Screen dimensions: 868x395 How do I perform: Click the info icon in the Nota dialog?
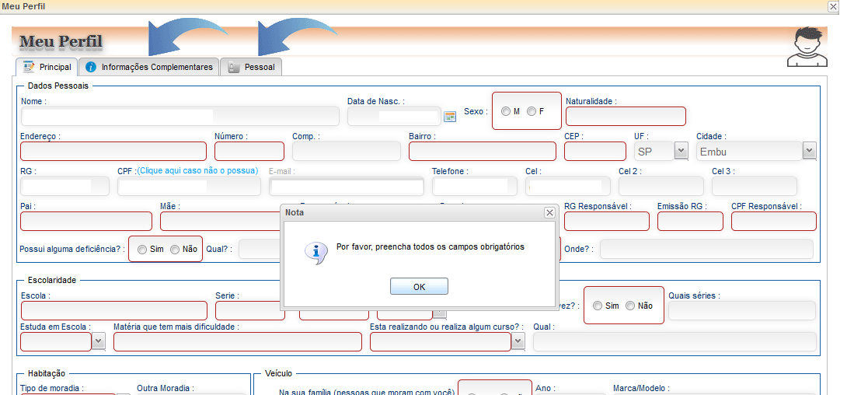tap(316, 253)
